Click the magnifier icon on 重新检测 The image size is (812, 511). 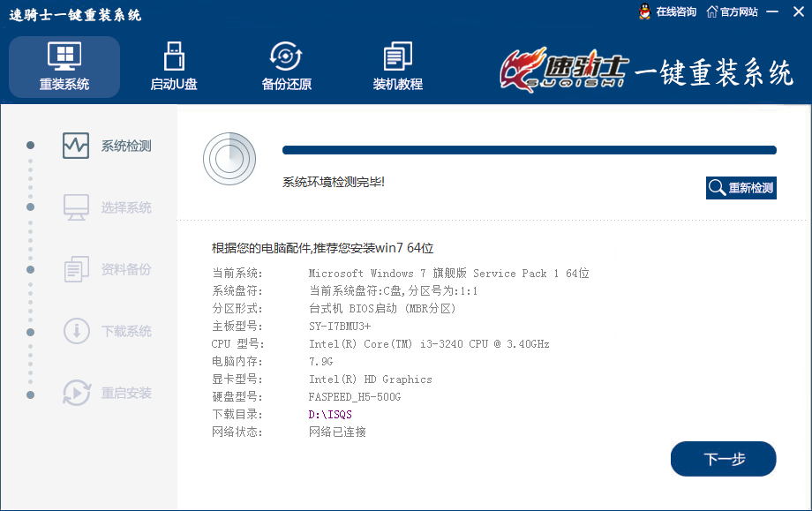[x=718, y=187]
